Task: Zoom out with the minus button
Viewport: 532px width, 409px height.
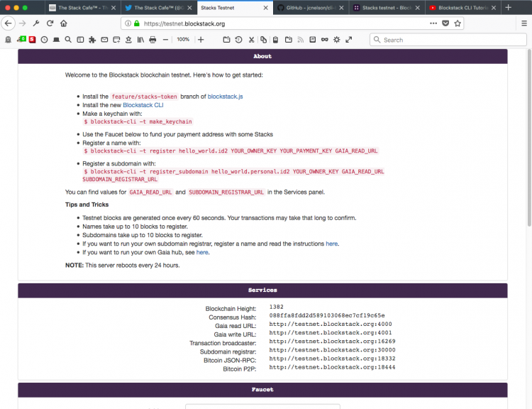Action: coord(165,40)
